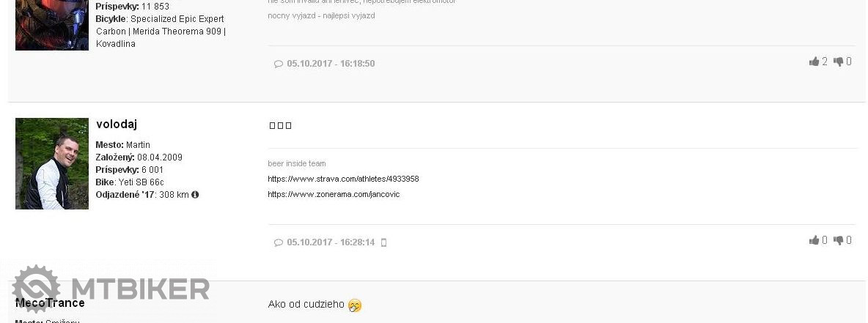Open permalink timestamp 05.10.2017 - 16:18:50
The image size is (868, 323).
(x=331, y=64)
